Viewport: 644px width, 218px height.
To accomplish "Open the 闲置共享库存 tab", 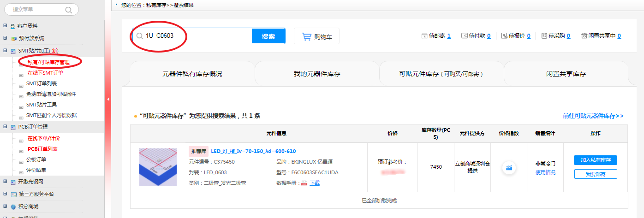I will click(x=566, y=74).
